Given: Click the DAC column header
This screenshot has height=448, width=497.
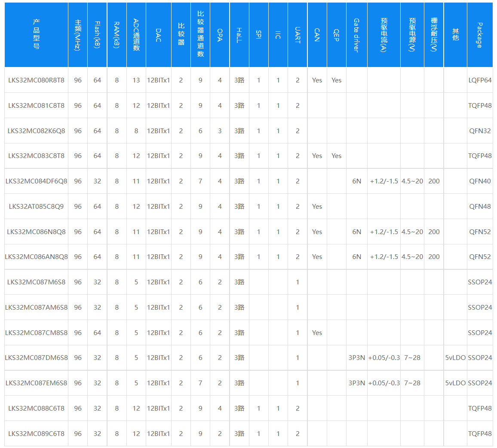Looking at the screenshot, I should pos(159,35).
